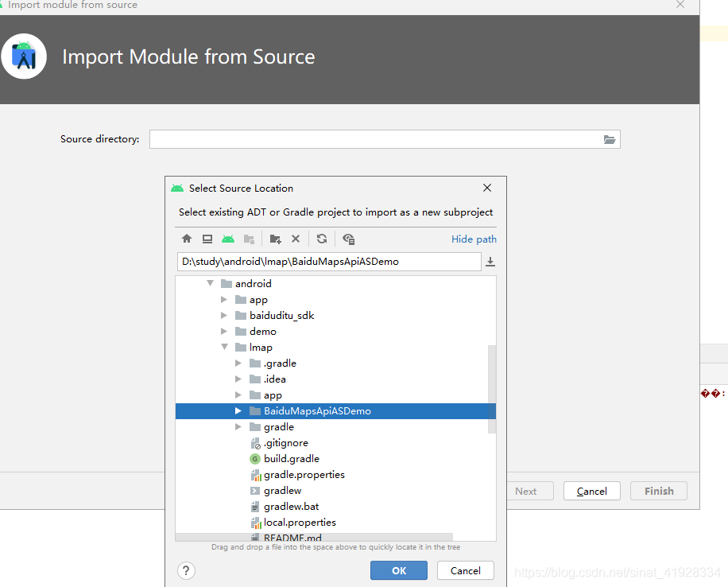Image resolution: width=728 pixels, height=587 pixels.
Task: Create a new folder icon
Action: tap(275, 239)
